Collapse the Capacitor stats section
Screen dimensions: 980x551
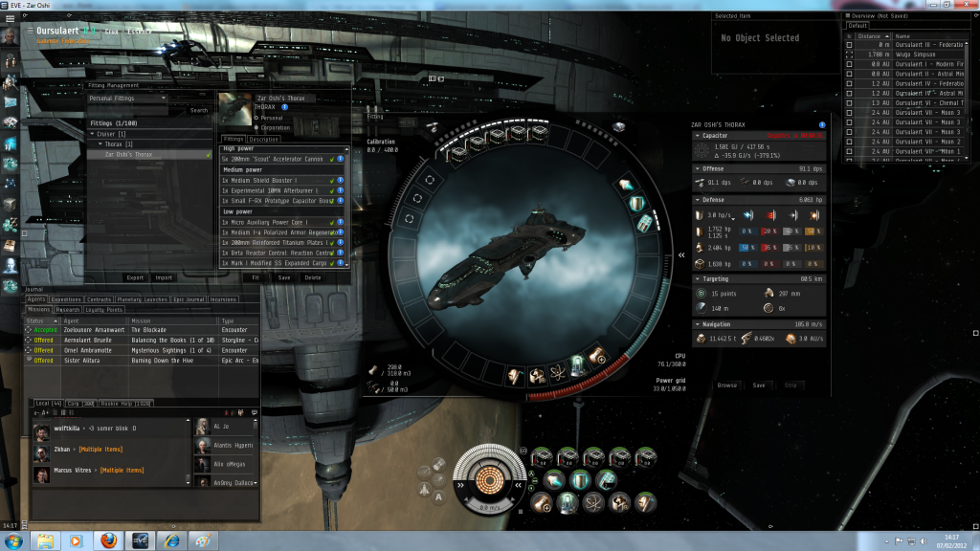click(x=697, y=136)
